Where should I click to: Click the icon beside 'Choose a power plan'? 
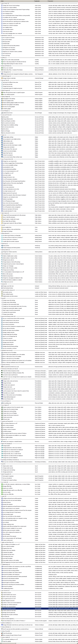[2, 417]
